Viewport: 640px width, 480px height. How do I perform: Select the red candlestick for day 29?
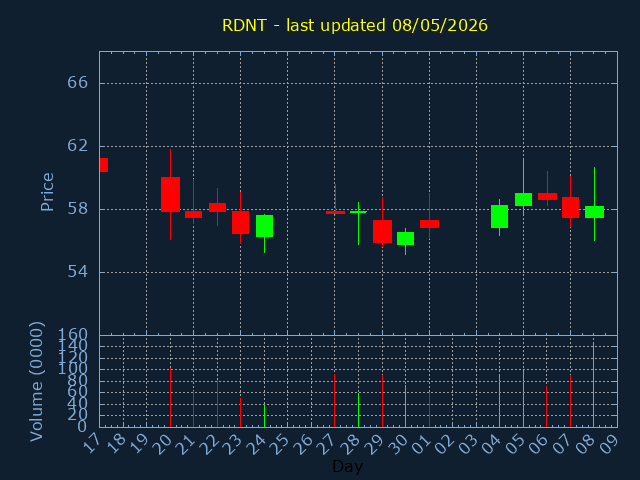pyautogui.click(x=382, y=231)
